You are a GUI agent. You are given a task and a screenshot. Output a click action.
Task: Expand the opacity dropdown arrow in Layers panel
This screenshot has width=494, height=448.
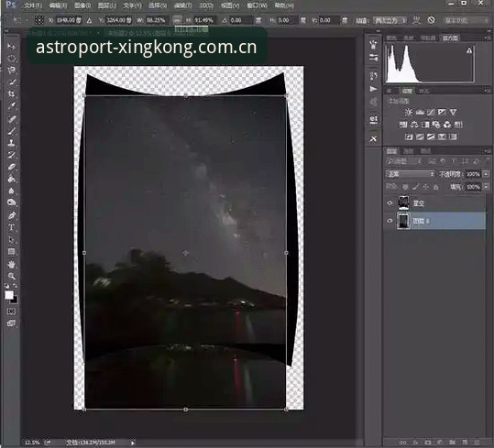[x=486, y=174]
